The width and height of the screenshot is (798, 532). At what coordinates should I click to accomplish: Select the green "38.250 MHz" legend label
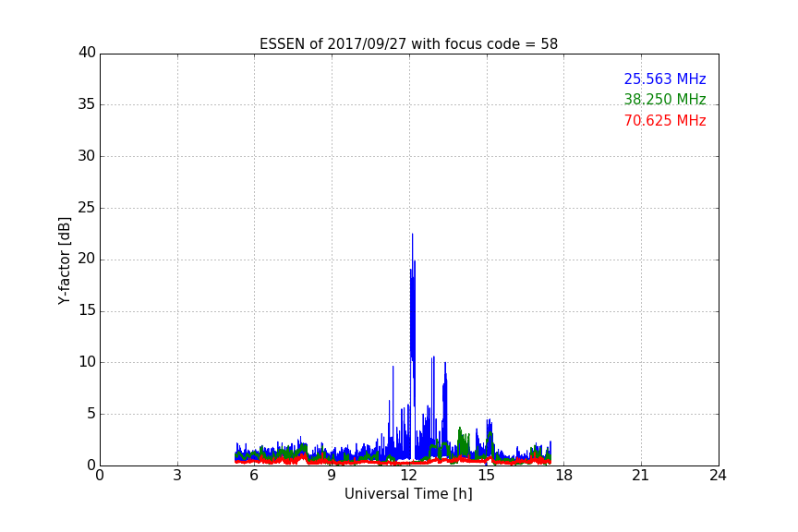pyautogui.click(x=665, y=99)
